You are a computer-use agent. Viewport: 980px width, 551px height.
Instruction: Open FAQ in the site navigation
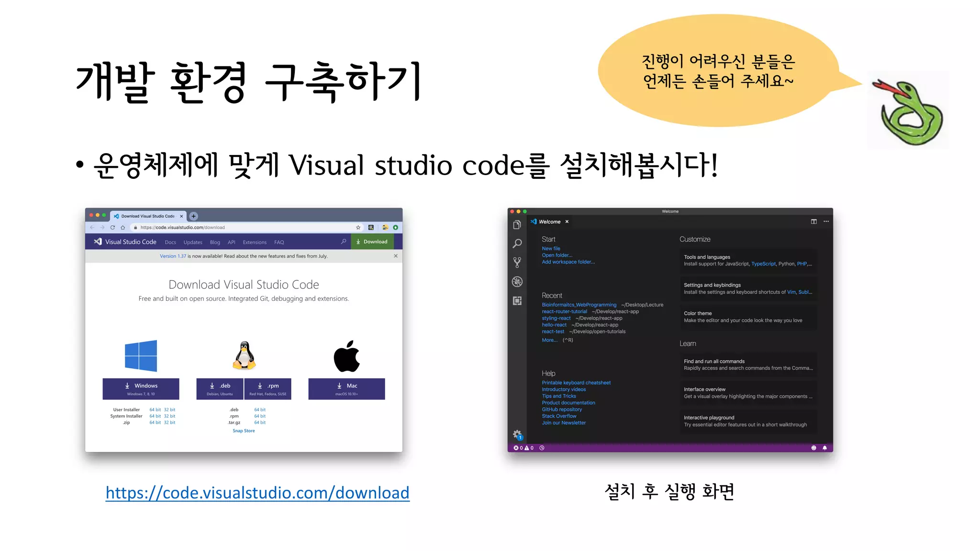[279, 242]
